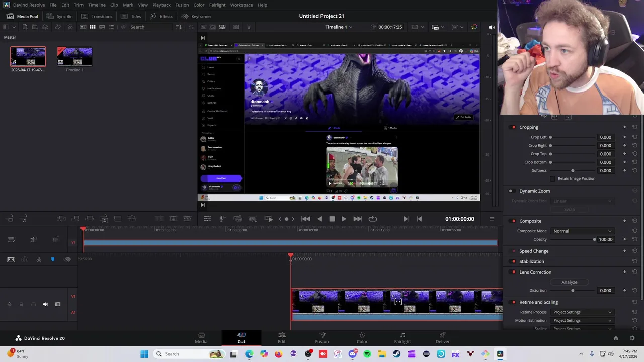
Task: Open the Motion Estimation dropdown
Action: pyautogui.click(x=582, y=321)
